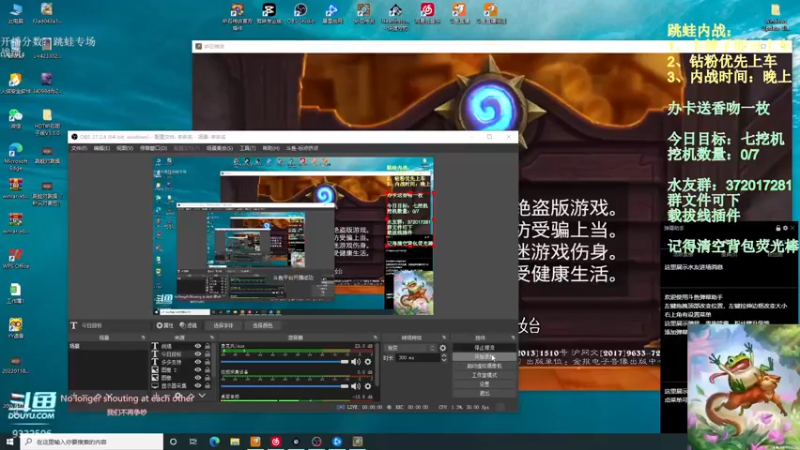
Task: Open OBS Scene Collection (场景集合) menu
Action: pos(219,148)
